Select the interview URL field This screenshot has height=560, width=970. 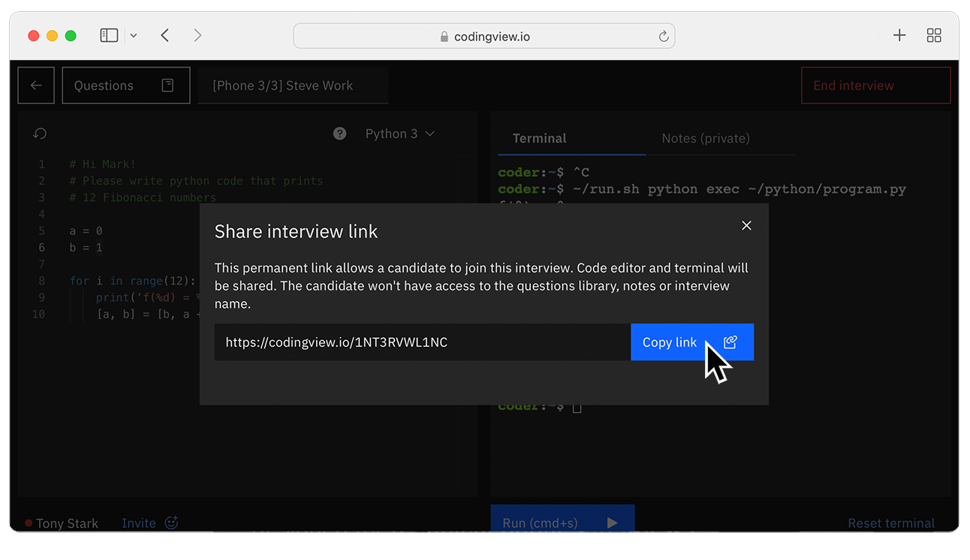(422, 342)
